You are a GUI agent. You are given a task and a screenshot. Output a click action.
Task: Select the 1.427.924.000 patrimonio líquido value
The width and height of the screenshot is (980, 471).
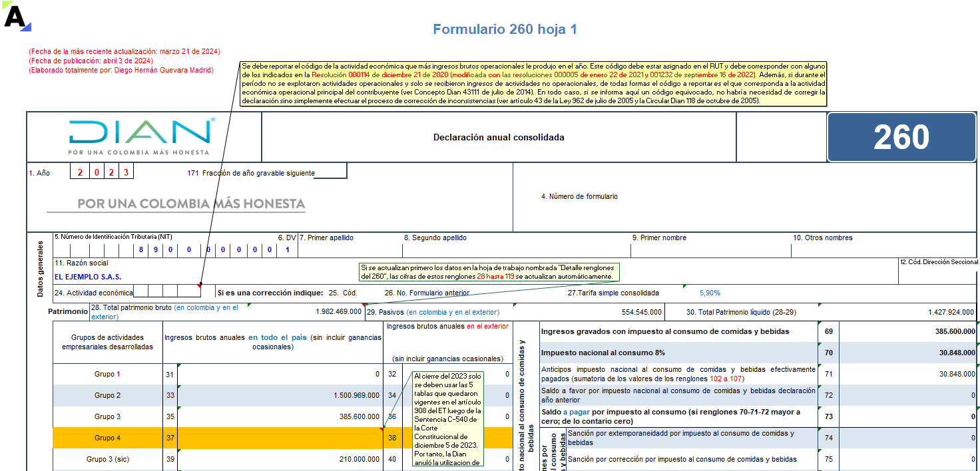point(951,311)
